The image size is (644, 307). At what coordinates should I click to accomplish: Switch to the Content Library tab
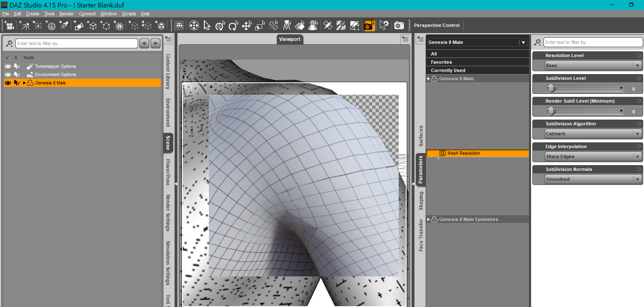click(168, 72)
